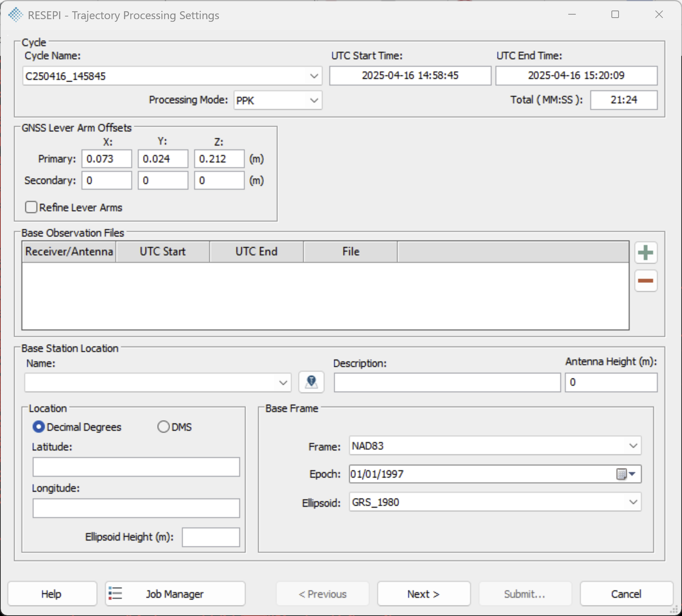
Task: Click the Receiver/Antenna column header
Action: click(69, 251)
